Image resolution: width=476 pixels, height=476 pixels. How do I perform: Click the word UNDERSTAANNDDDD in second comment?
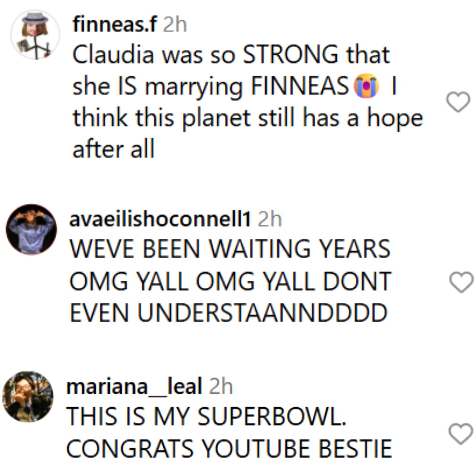click(262, 313)
